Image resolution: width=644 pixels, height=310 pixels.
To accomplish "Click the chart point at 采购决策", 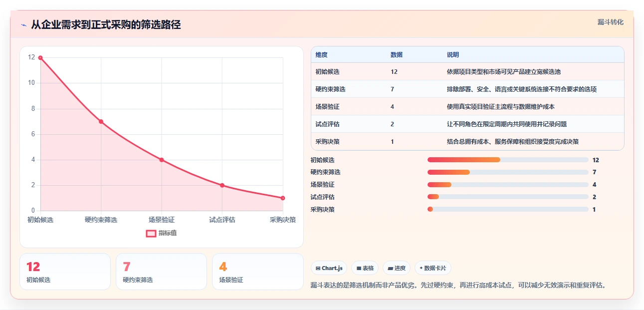I will coord(283,198).
